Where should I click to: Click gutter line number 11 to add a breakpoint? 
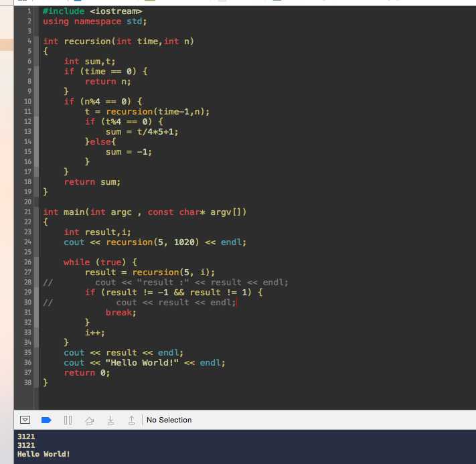[27, 111]
